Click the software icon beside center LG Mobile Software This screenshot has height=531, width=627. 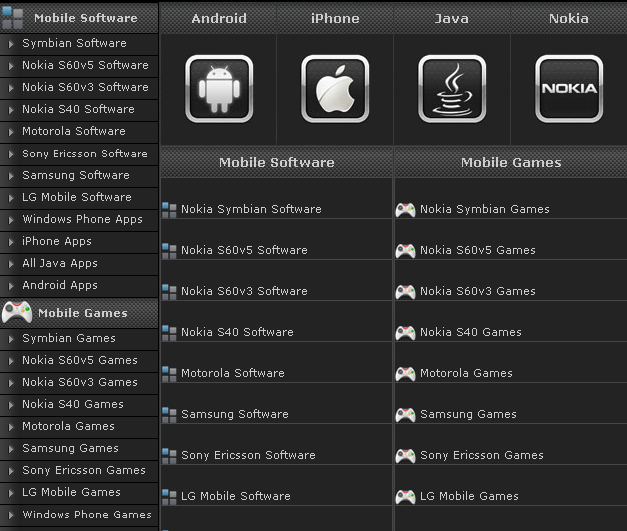(x=169, y=497)
